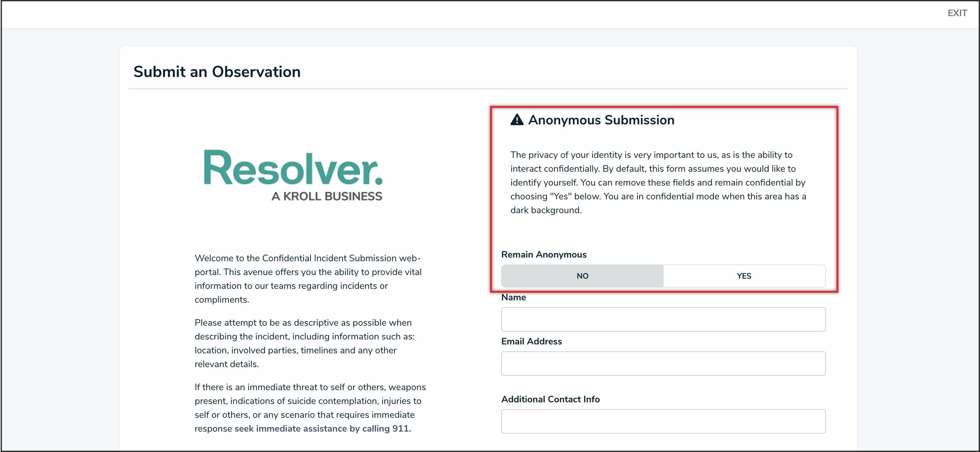
Task: Click 'seek immediate assistance by calling 911'
Action: (x=323, y=429)
